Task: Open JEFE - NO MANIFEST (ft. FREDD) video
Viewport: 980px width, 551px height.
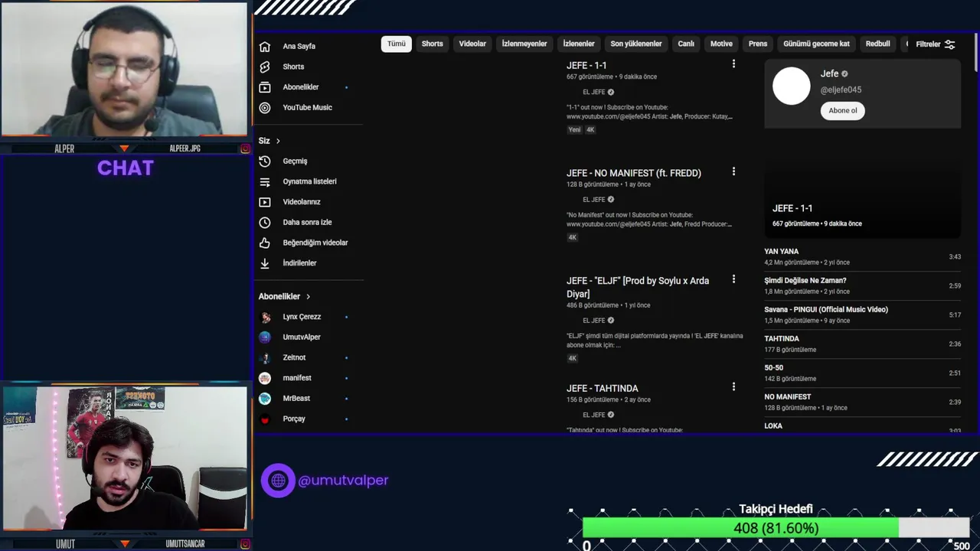Action: coord(634,173)
